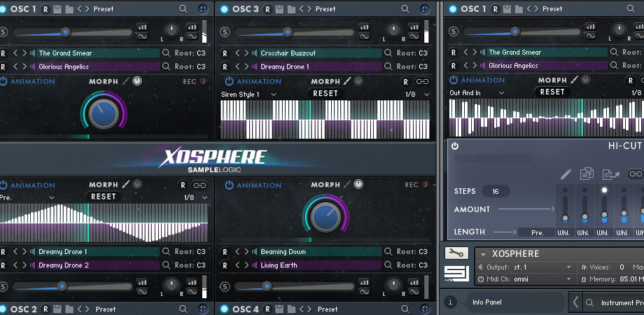Click the randomize R button beside Crosshair Buzzcut
644x315 pixels.
[225, 53]
